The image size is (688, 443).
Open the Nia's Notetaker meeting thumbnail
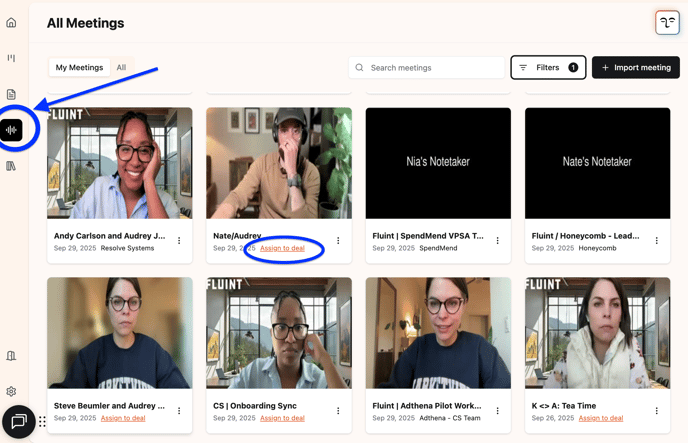tap(438, 162)
